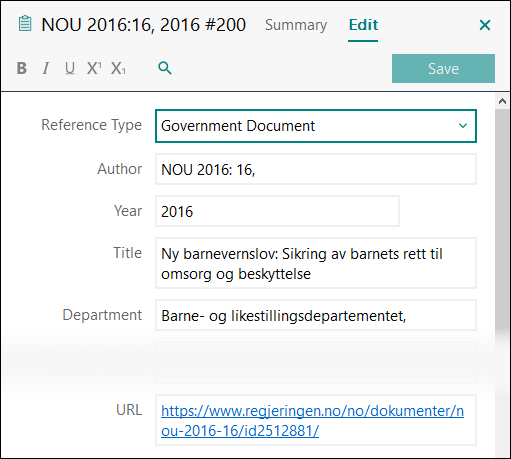Toggle Bold text formatting
The width and height of the screenshot is (511, 459).
pos(22,68)
